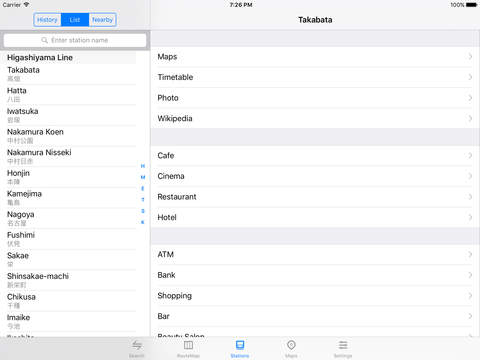Jump to index letter S

(x=143, y=211)
